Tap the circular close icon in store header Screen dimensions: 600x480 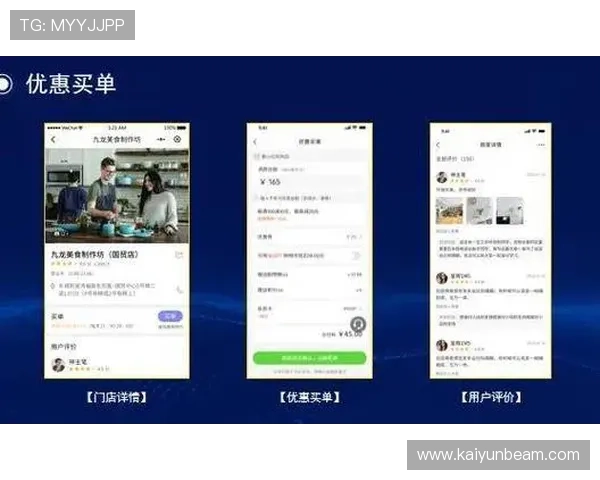(177, 139)
